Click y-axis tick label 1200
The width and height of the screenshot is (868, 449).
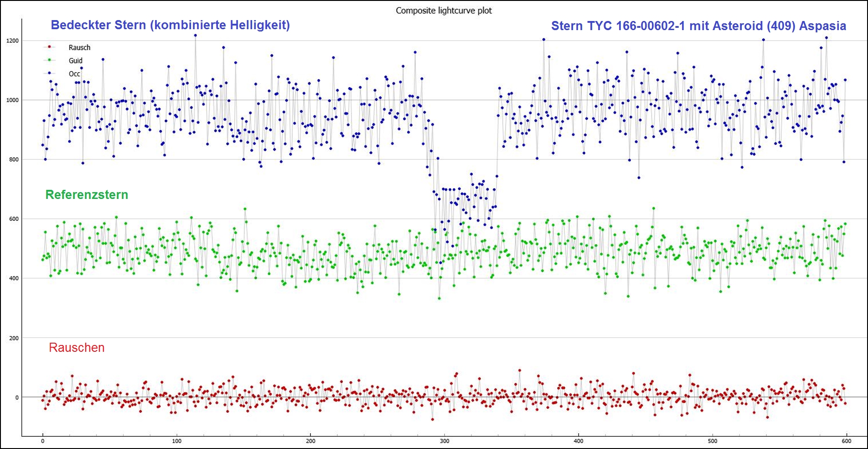pyautogui.click(x=12, y=41)
